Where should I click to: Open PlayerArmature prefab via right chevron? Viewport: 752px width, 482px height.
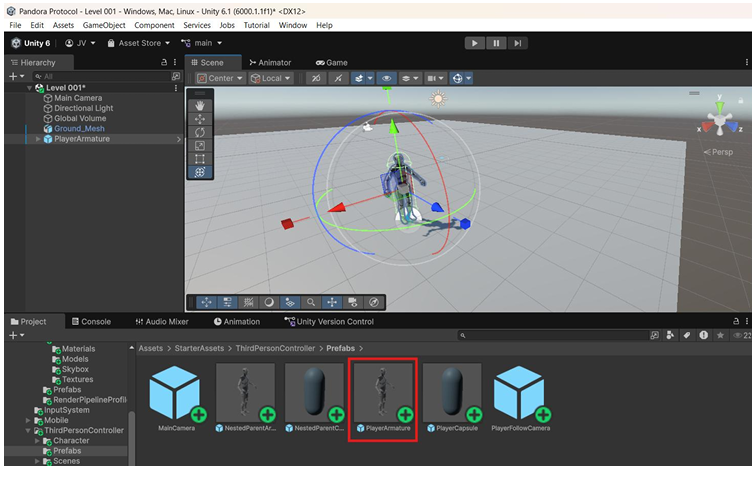tap(179, 139)
